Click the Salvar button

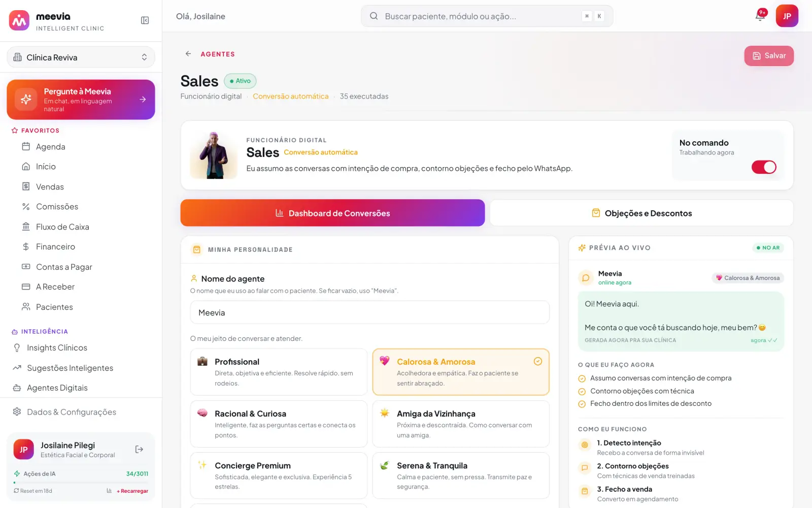tap(769, 56)
